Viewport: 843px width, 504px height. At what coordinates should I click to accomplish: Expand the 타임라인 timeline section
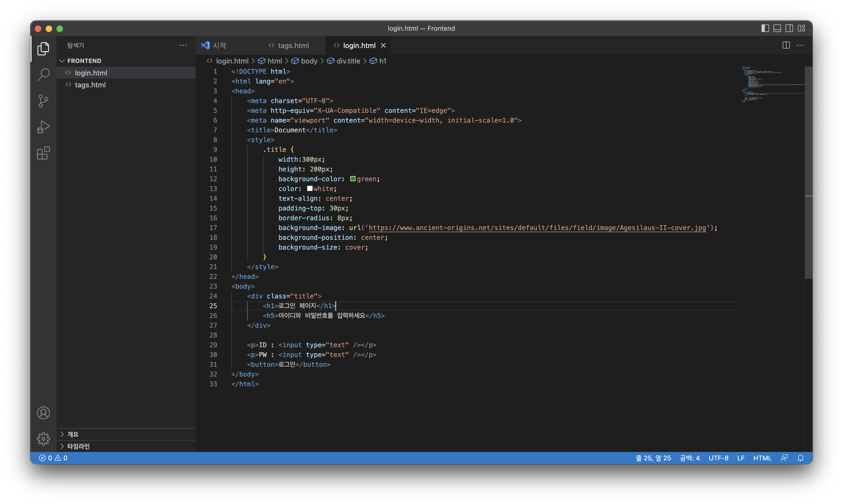[x=78, y=446]
